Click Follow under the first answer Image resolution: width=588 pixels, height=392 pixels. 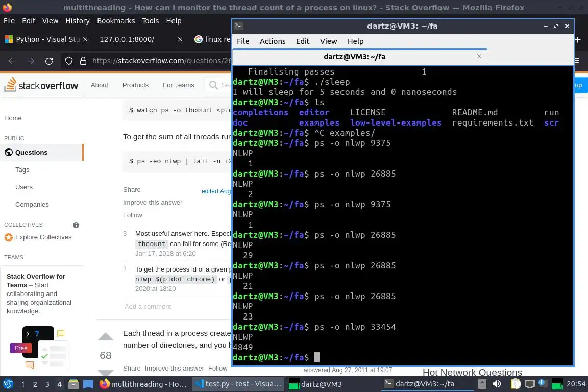[x=132, y=215]
